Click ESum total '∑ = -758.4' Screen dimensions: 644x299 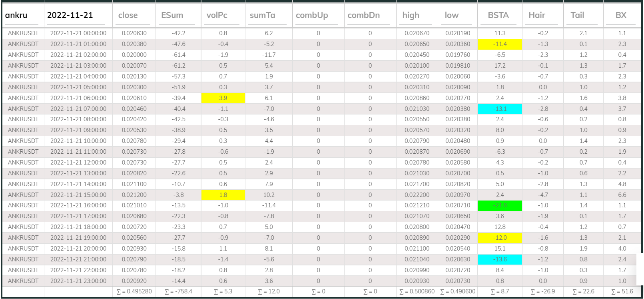coord(178,291)
